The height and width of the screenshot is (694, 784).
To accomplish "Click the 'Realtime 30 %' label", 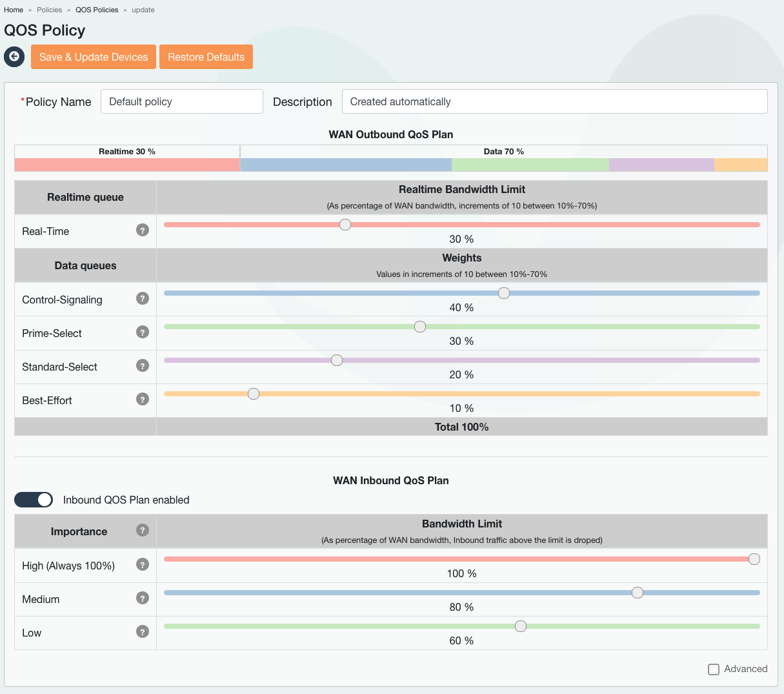I will tap(127, 152).
